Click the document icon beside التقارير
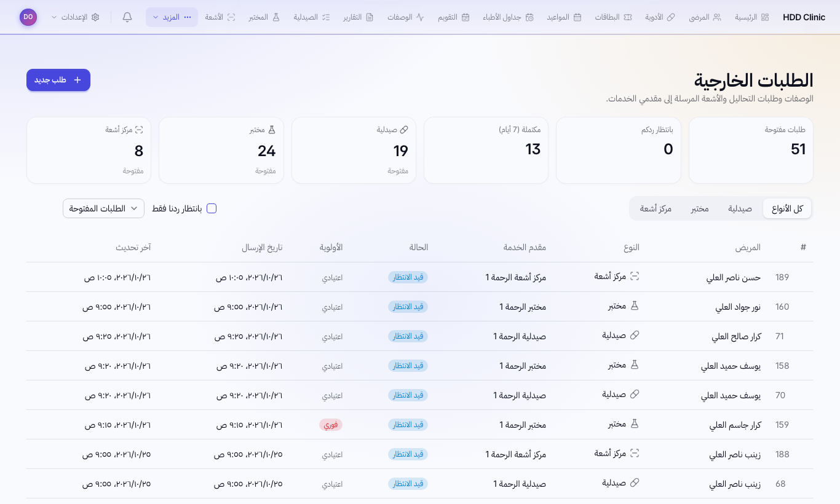Image resolution: width=840 pixels, height=504 pixels. click(x=370, y=17)
